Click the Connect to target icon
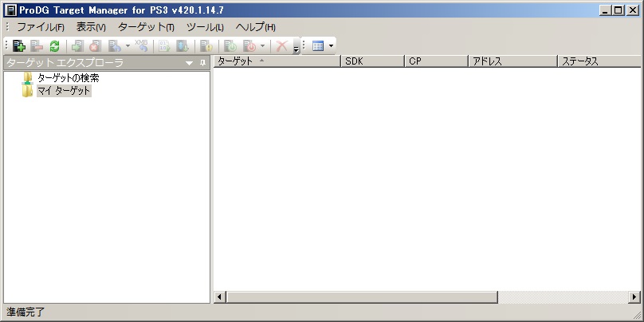The image size is (644, 322). pyautogui.click(x=77, y=45)
